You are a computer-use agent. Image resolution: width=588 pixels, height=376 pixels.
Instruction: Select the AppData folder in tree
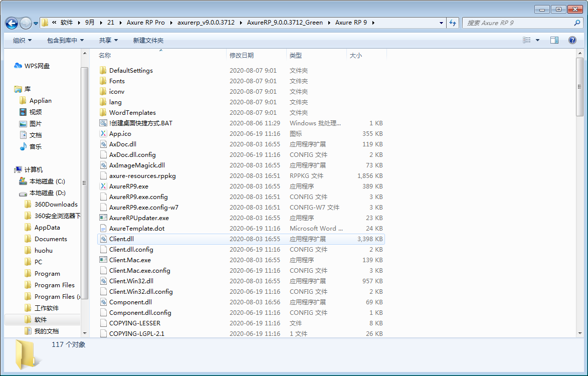tap(42, 228)
